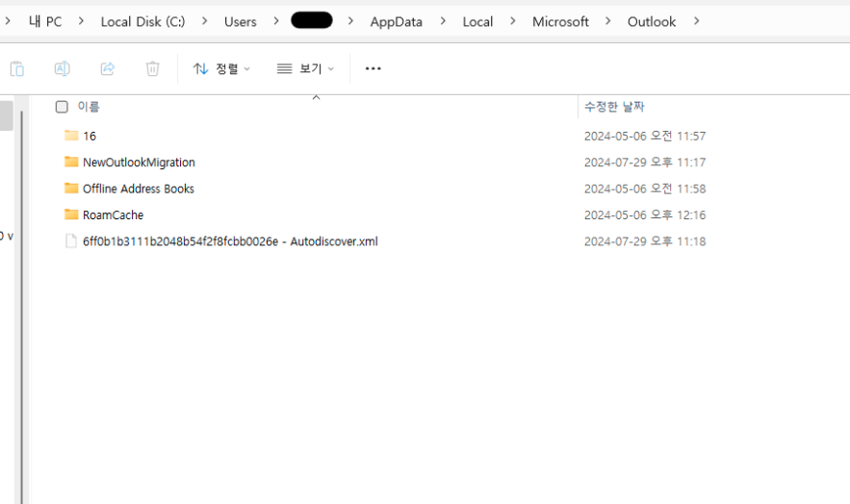The width and height of the screenshot is (850, 504).
Task: Sort by the 수정한 날짜 column header
Action: 614,107
